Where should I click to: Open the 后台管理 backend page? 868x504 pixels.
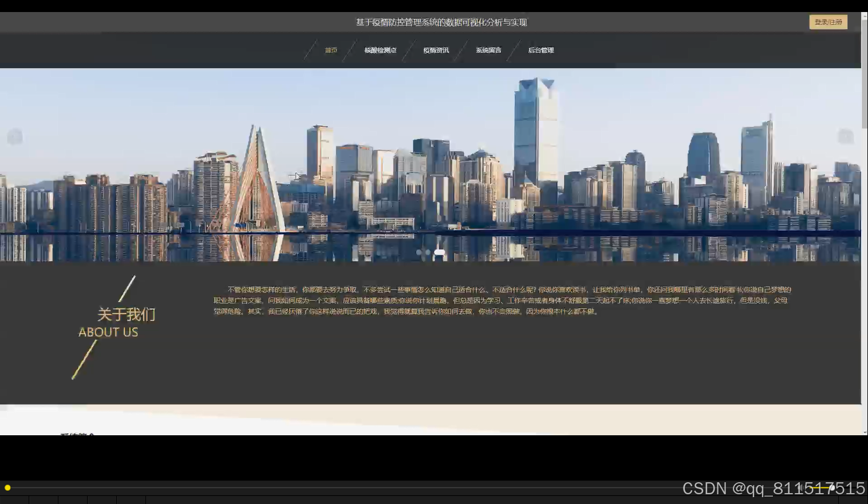point(541,50)
